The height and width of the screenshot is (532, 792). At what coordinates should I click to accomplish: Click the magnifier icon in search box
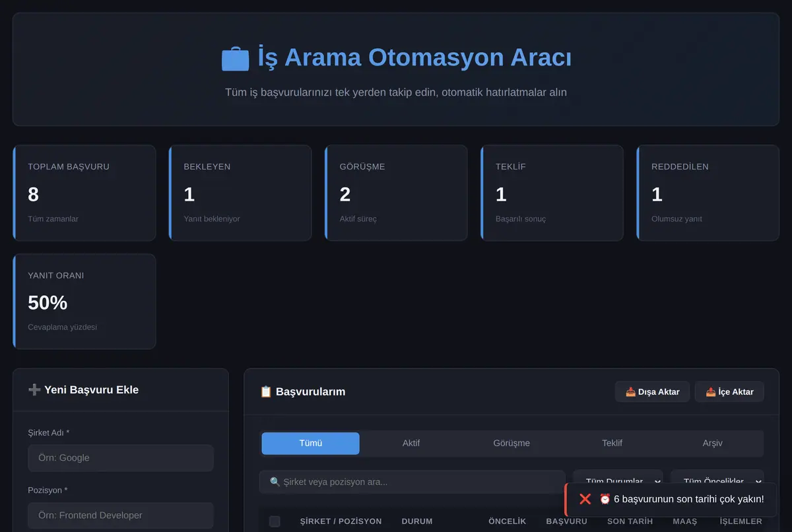pyautogui.click(x=275, y=482)
